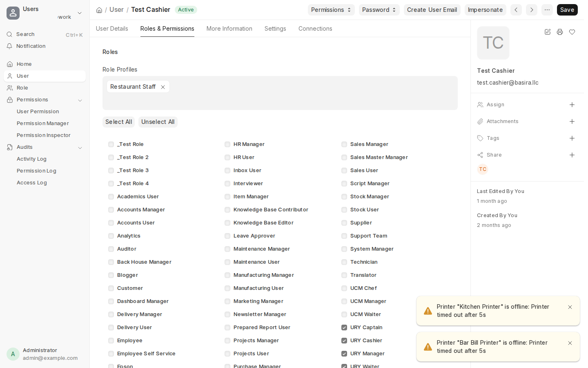Switch to the User Details tab
Image resolution: width=588 pixels, height=368 pixels.
pyautogui.click(x=112, y=29)
